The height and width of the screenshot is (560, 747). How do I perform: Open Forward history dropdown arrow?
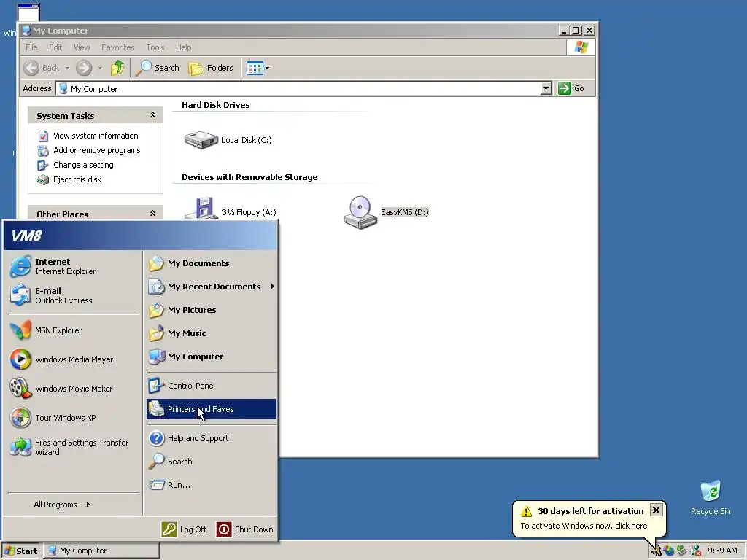tap(100, 68)
